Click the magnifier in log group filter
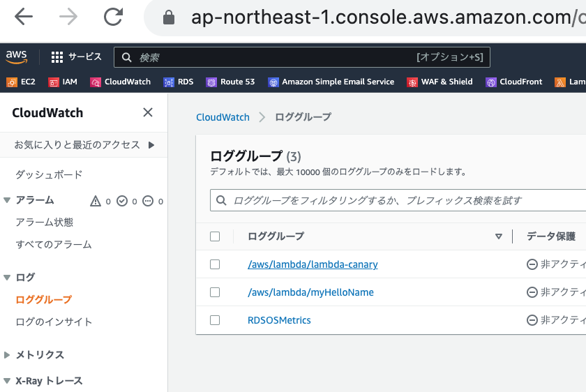The height and width of the screenshot is (392, 586). point(221,200)
